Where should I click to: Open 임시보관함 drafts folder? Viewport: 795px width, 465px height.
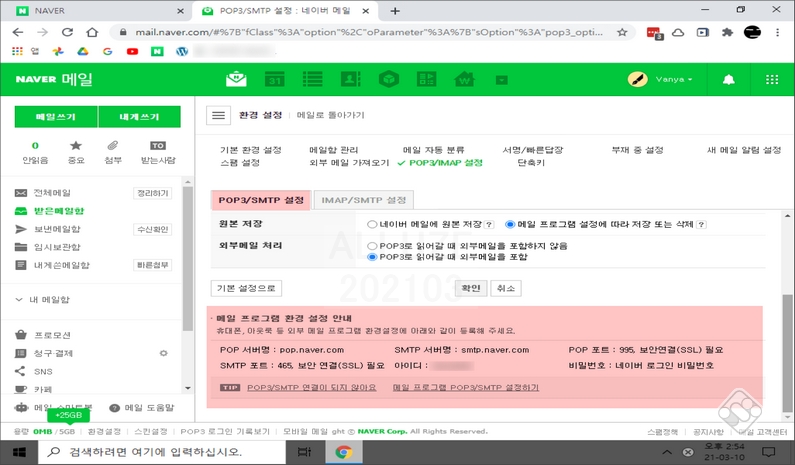coord(57,247)
